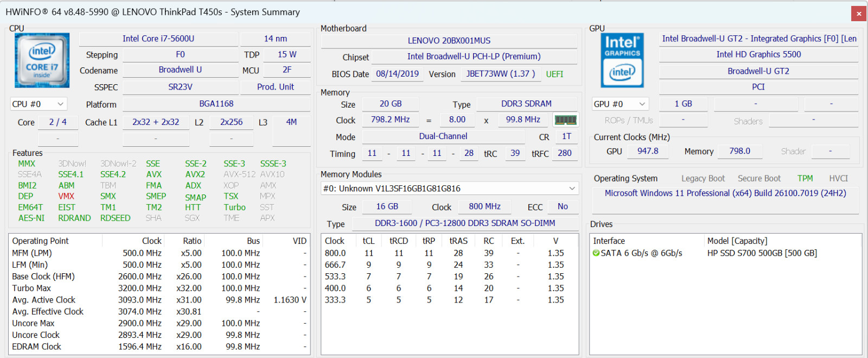Click the Intel HD Graphics 5500 field
The height and width of the screenshot is (358, 868).
pos(758,54)
